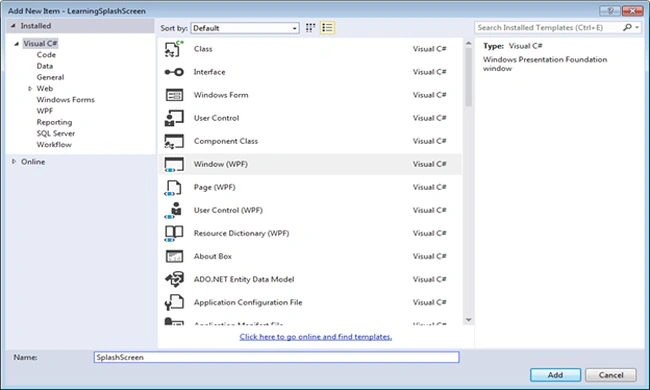
Task: Select the Web category label
Action: [x=45, y=88]
